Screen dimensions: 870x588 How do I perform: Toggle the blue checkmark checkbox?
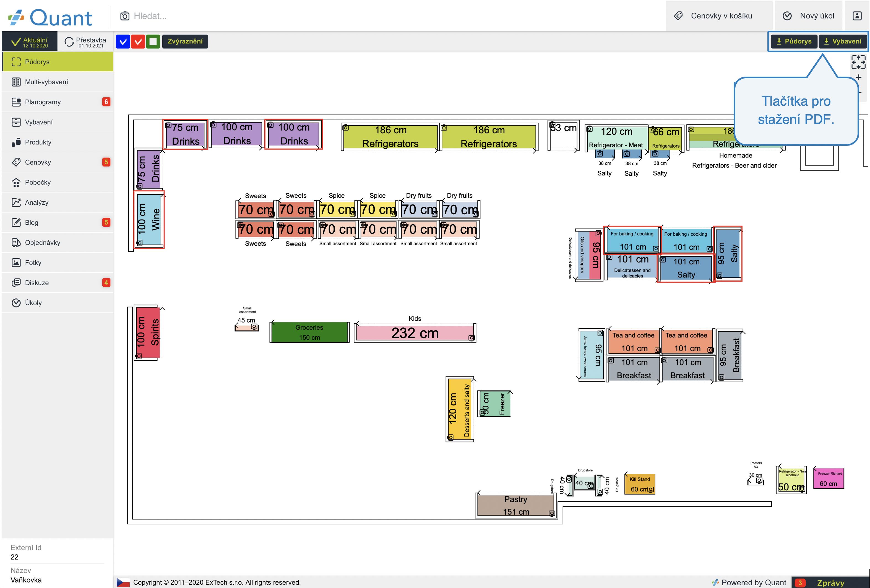pyautogui.click(x=123, y=41)
